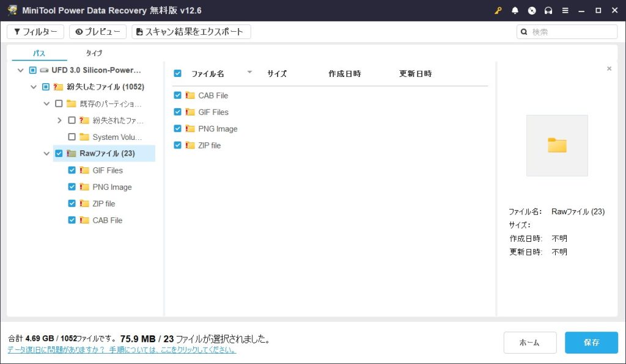
Task: Close the preview panel with the X
Action: 609,69
